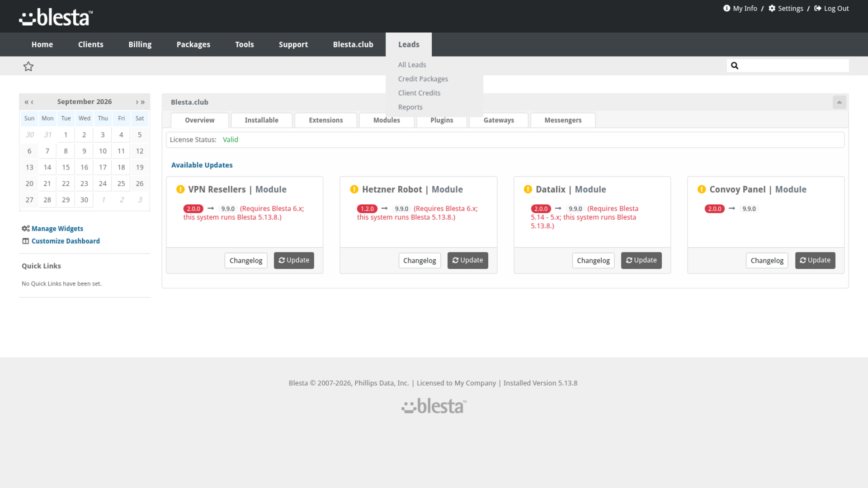Switch to the Gateways tab

click(499, 120)
